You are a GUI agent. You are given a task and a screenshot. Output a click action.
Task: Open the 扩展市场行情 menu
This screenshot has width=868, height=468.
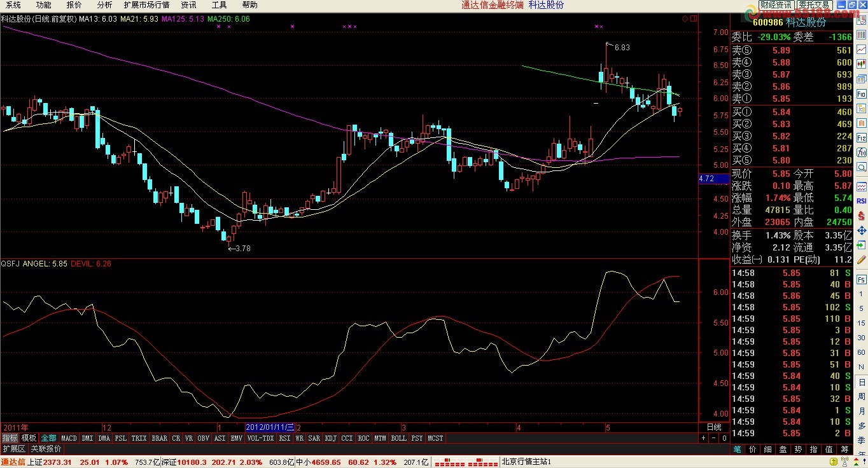146,5
